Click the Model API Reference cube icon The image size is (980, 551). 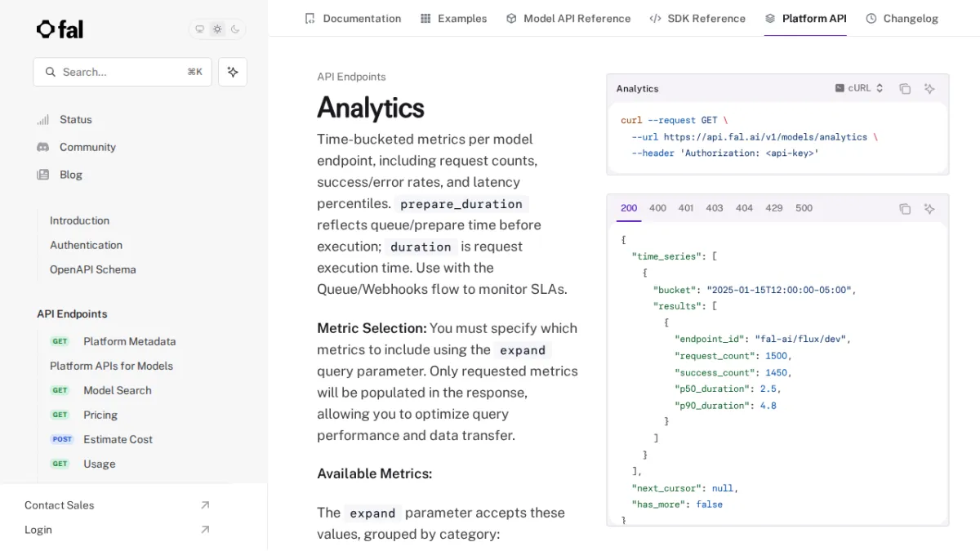pos(511,18)
